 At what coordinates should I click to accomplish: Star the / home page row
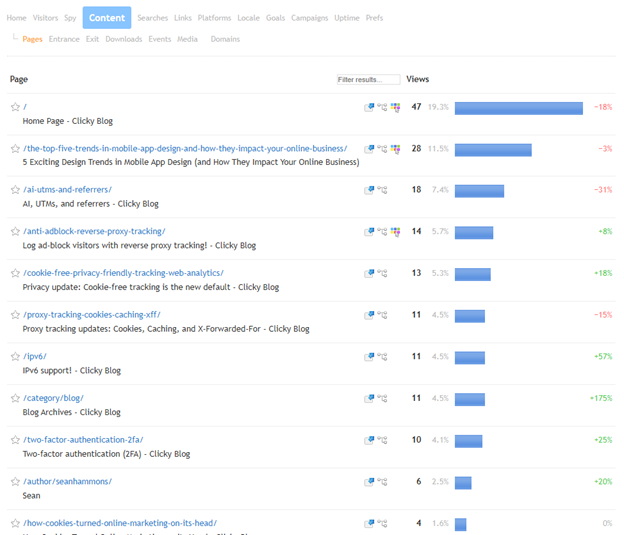15,107
